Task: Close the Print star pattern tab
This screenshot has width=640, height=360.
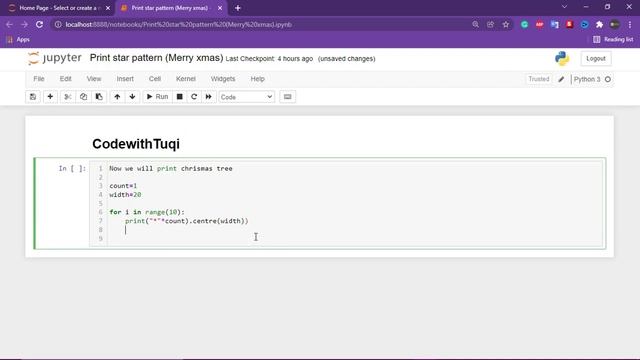Action: click(220, 8)
